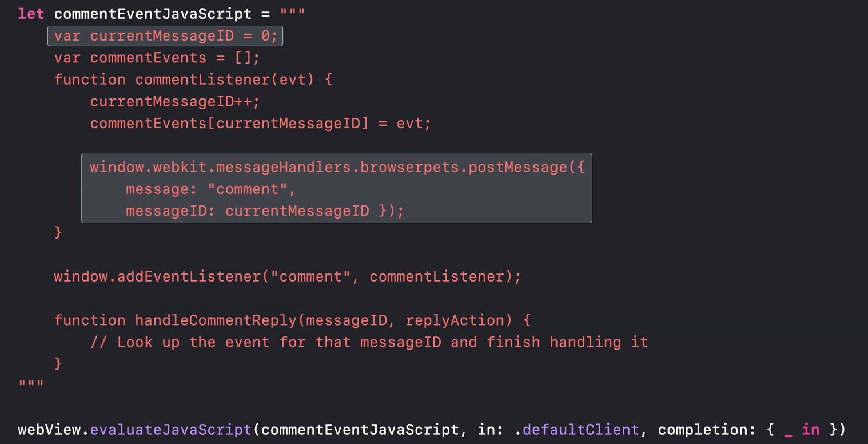
Task: Click the 'messageID: currentMessageID });' line
Action: coord(265,211)
